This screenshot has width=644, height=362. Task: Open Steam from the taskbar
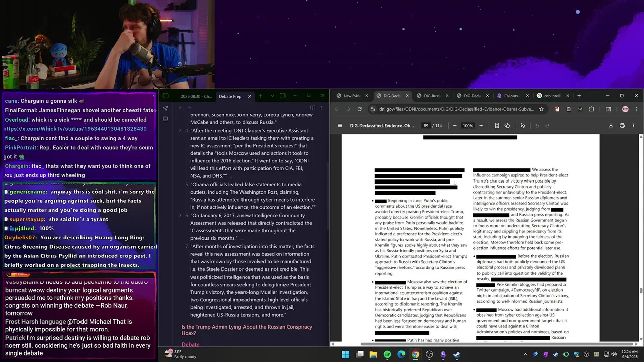(456, 354)
